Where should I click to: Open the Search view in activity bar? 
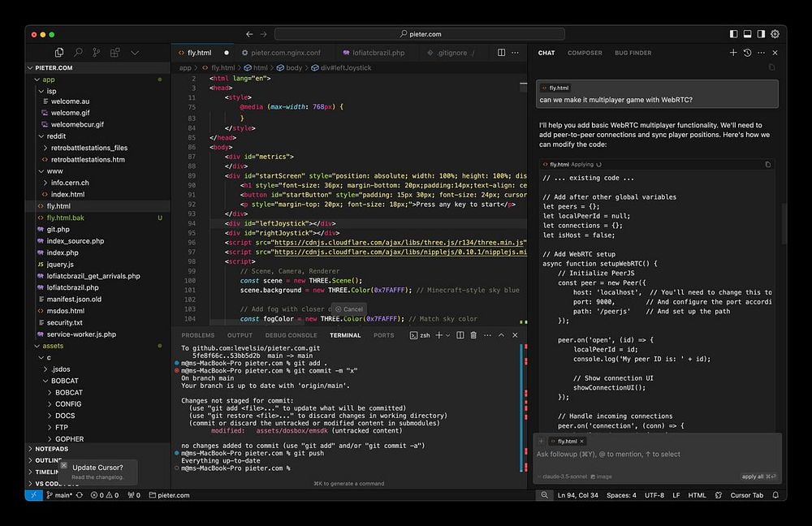(79, 53)
